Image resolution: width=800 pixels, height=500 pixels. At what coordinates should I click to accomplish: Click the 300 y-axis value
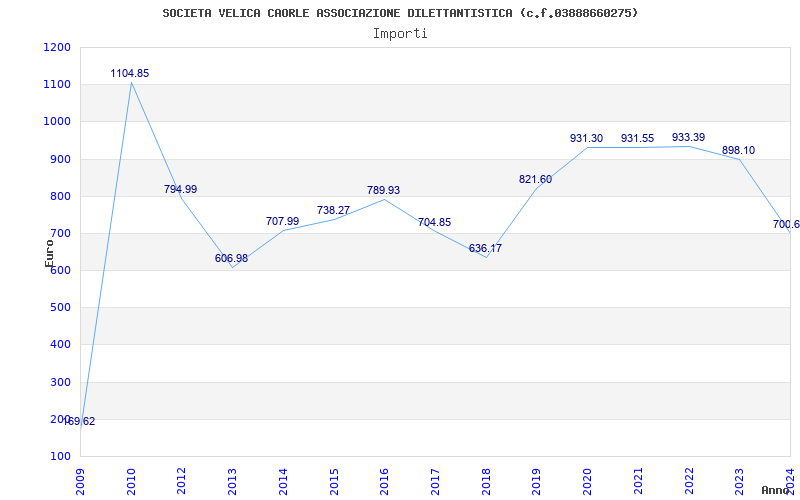pos(60,382)
